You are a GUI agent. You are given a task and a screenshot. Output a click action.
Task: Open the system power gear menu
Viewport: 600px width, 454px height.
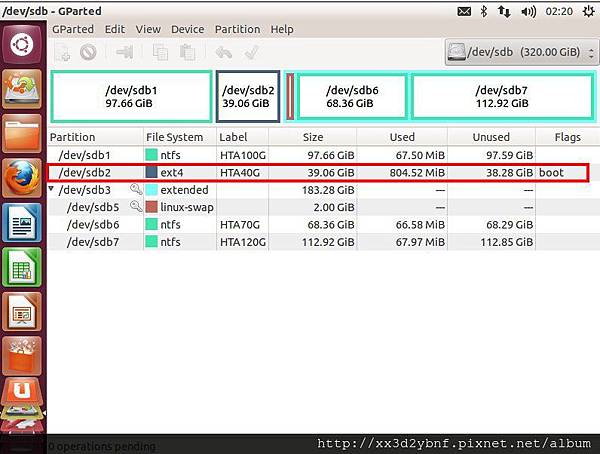(x=588, y=11)
